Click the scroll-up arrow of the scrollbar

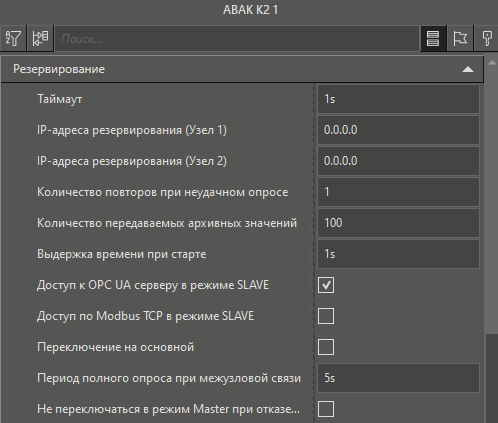coord(492,63)
